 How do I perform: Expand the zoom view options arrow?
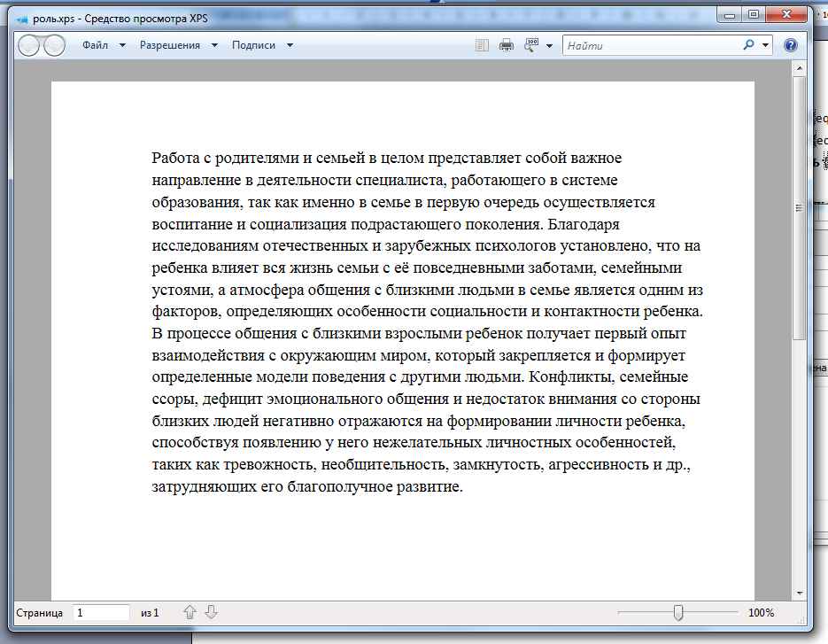pos(549,46)
